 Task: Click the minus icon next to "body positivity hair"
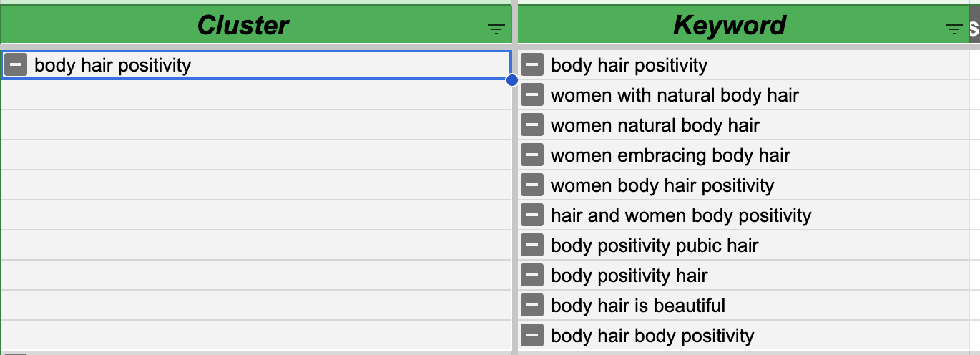click(x=531, y=276)
